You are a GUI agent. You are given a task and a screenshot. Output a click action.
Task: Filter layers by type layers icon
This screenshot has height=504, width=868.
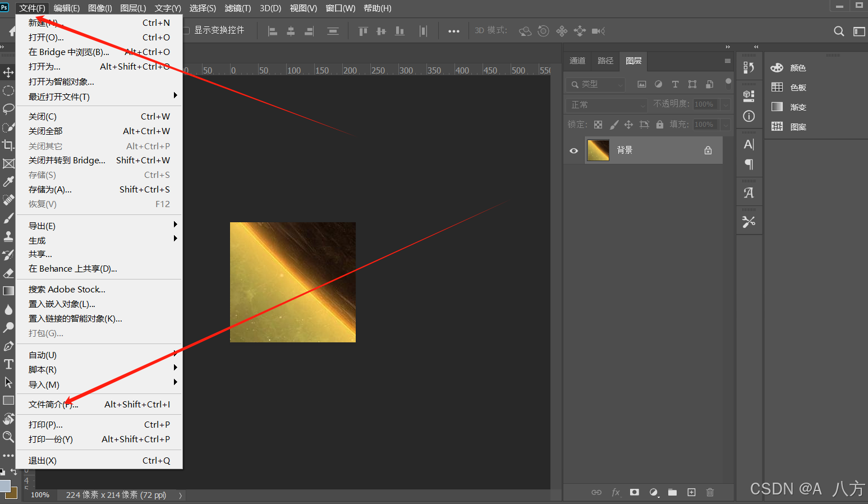(x=676, y=84)
